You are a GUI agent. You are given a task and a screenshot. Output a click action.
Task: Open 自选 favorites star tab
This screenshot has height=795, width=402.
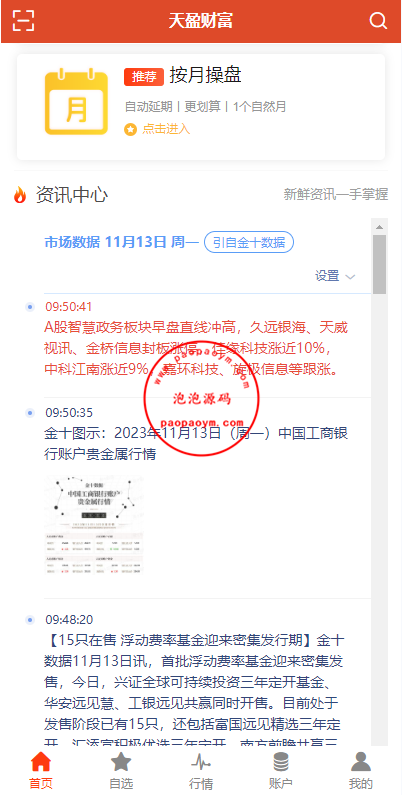pyautogui.click(x=121, y=771)
